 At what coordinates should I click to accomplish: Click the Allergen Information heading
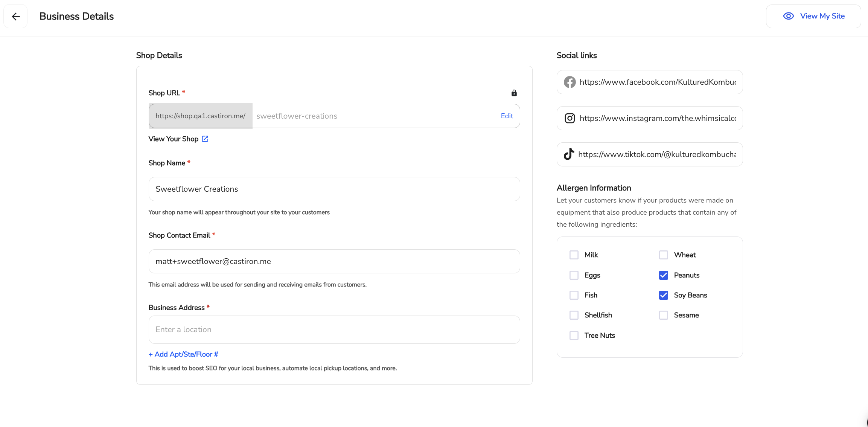coord(594,188)
